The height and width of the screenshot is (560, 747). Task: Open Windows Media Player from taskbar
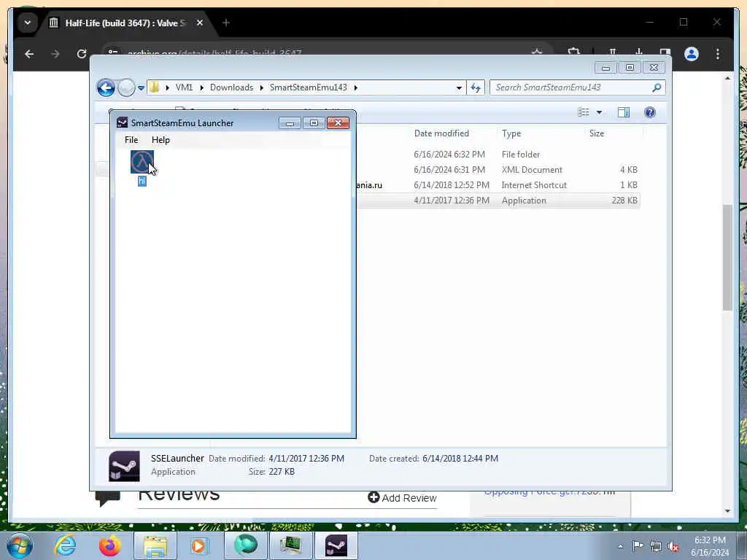[x=198, y=545]
